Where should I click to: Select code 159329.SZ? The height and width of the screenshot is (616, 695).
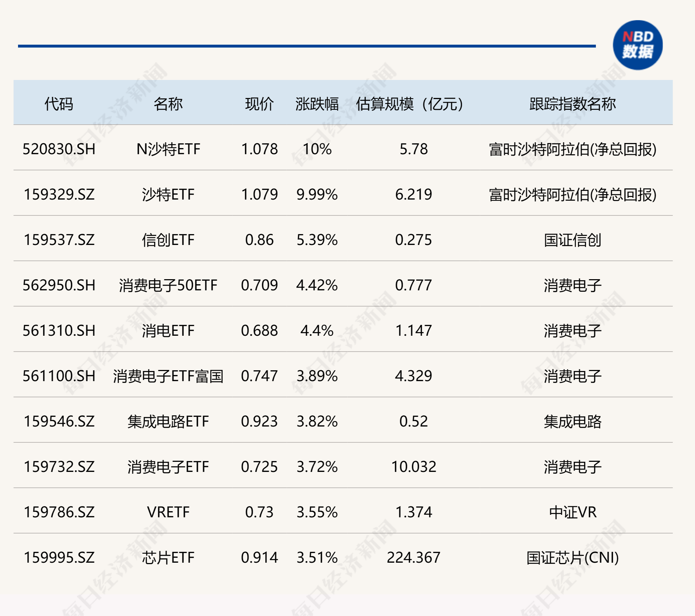59,195
